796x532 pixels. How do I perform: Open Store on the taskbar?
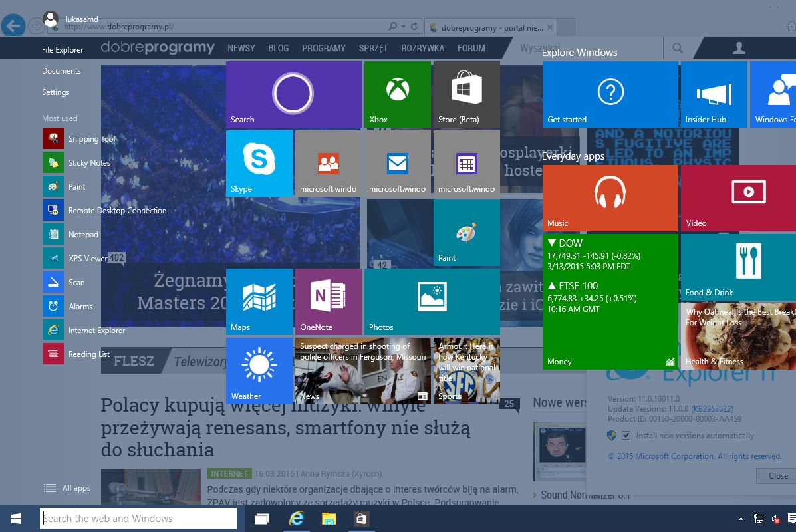pyautogui.click(x=361, y=518)
